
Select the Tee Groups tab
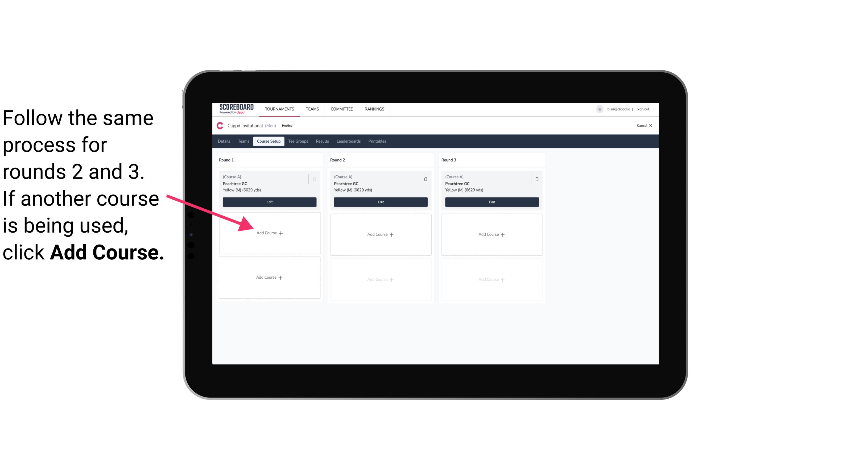(298, 141)
